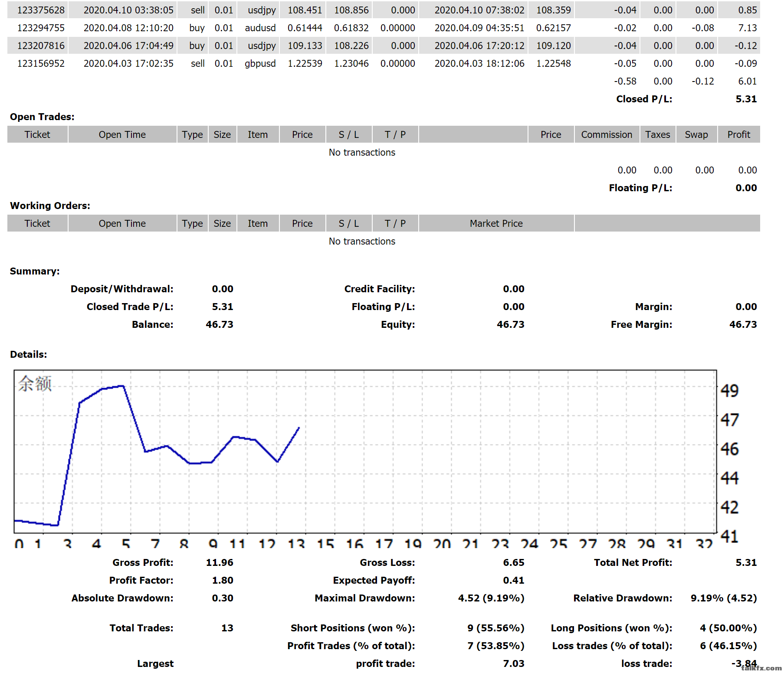Click Relative Drawdown value 9.19% (4.52)
This screenshot has width=784, height=673.
tap(724, 598)
